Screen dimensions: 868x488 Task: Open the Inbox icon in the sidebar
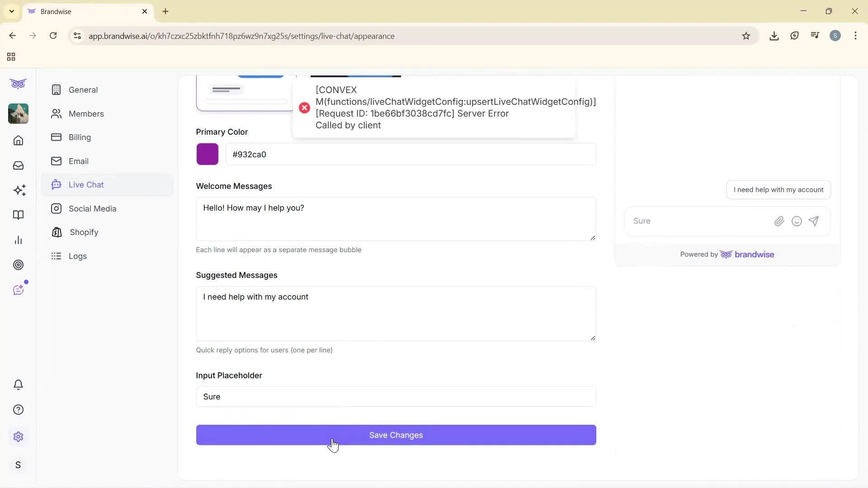pos(18,165)
